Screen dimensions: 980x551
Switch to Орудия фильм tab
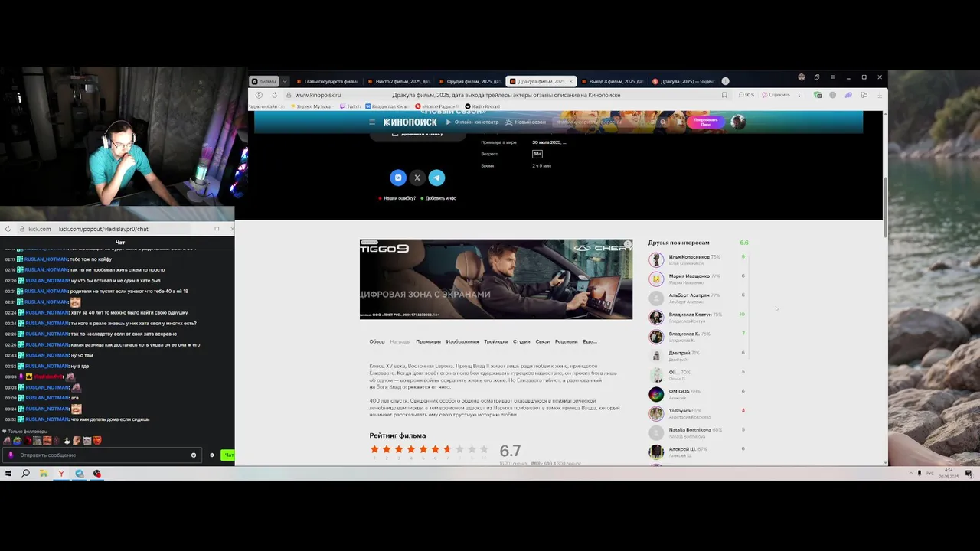469,81
